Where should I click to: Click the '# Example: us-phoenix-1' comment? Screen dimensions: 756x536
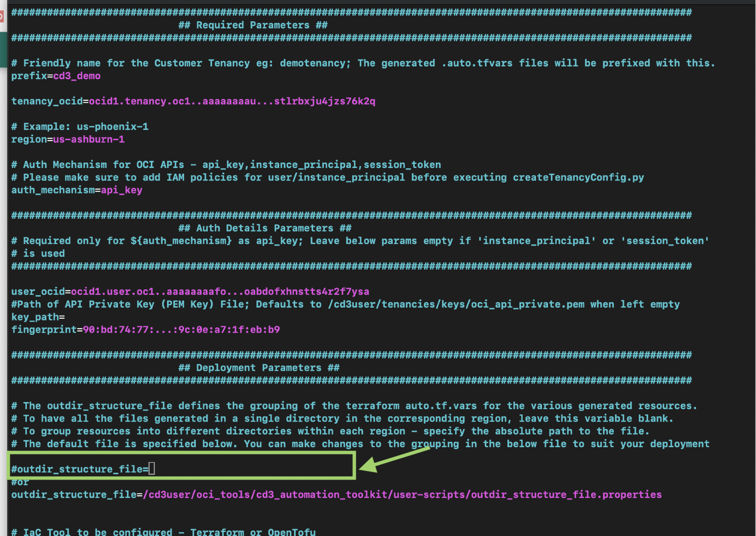80,127
